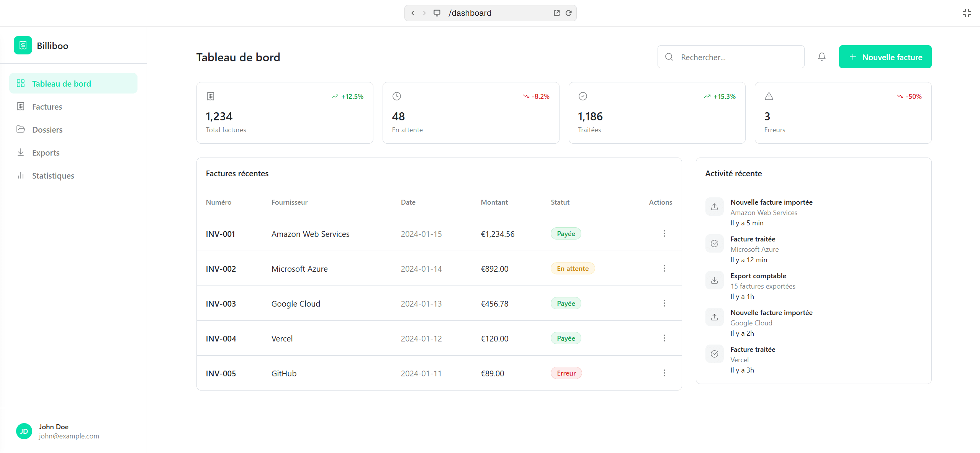
Task: Open actions menu for INV-001
Action: pyautogui.click(x=664, y=233)
